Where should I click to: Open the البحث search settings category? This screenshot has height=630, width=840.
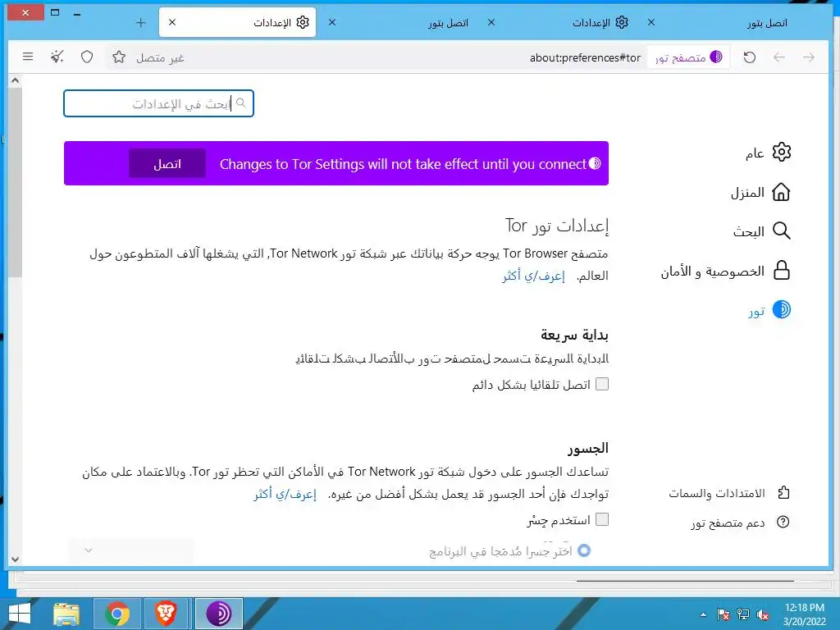(762, 231)
